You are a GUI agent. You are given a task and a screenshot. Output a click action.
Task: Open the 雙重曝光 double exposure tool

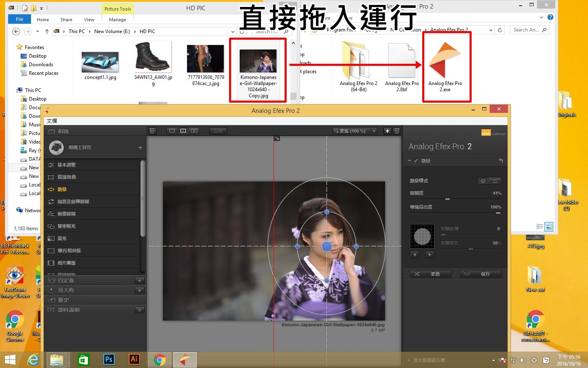[92, 226]
